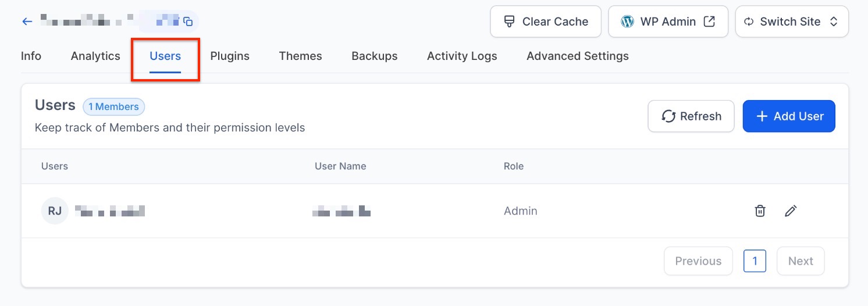The image size is (868, 306).
Task: Click the back arrow icon
Action: coord(27,22)
